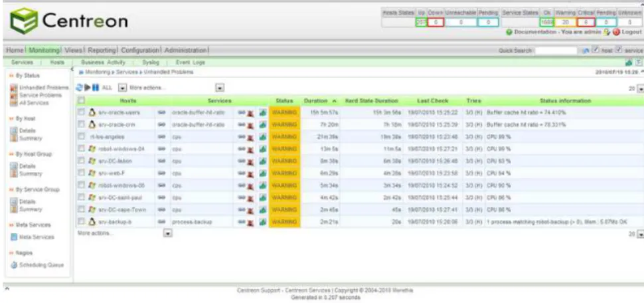Click into the Quick Search input field
The image size is (644, 303).
coord(556,50)
